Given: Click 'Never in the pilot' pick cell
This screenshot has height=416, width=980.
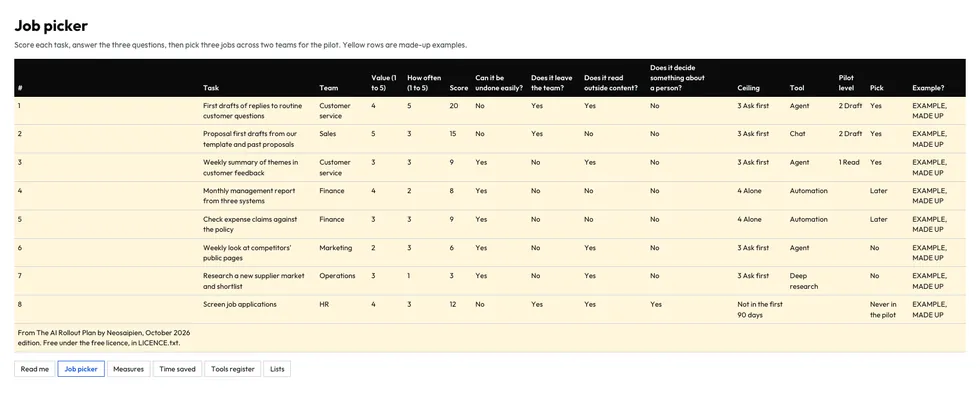Looking at the screenshot, I should pyautogui.click(x=883, y=310).
